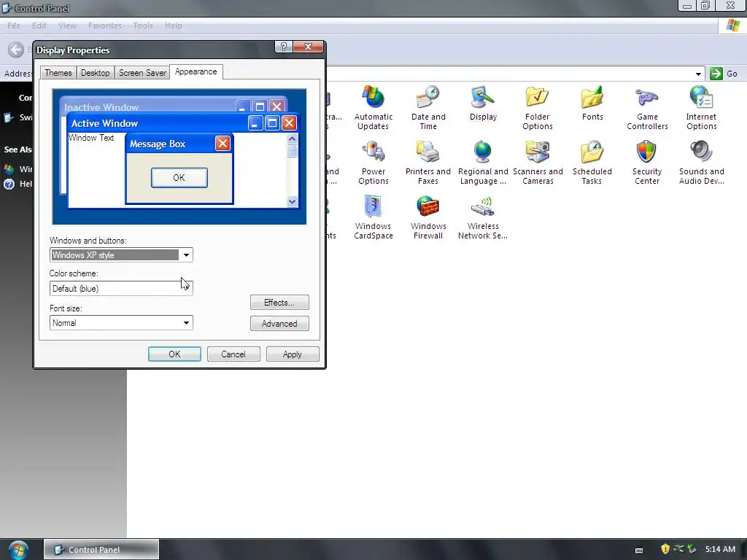Screen dimensions: 747x560
Task: Open the Color scheme dropdown
Action: (x=186, y=289)
